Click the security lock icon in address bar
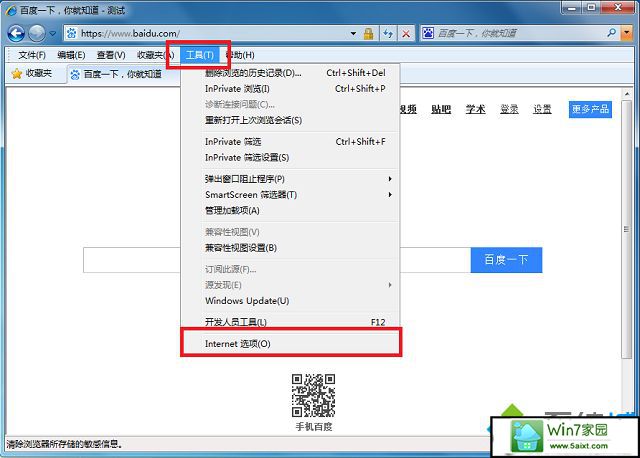 pyautogui.click(x=369, y=33)
